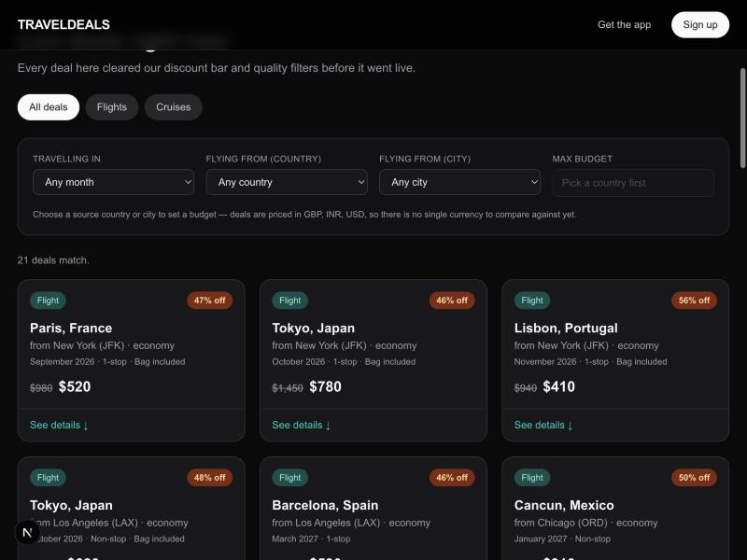The image size is (747, 560).
Task: Click the struck-through $1,450 price
Action: click(x=288, y=388)
